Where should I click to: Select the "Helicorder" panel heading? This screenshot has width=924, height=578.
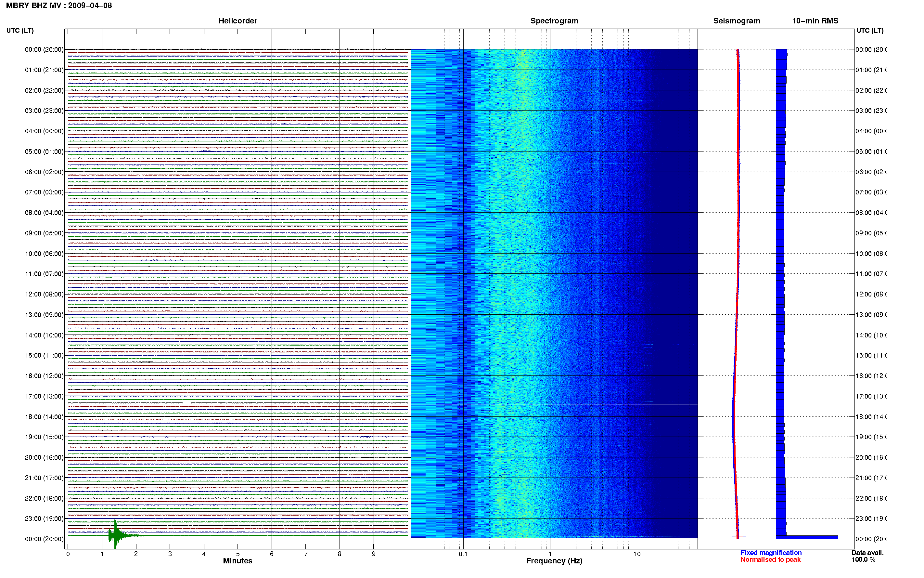click(x=237, y=21)
